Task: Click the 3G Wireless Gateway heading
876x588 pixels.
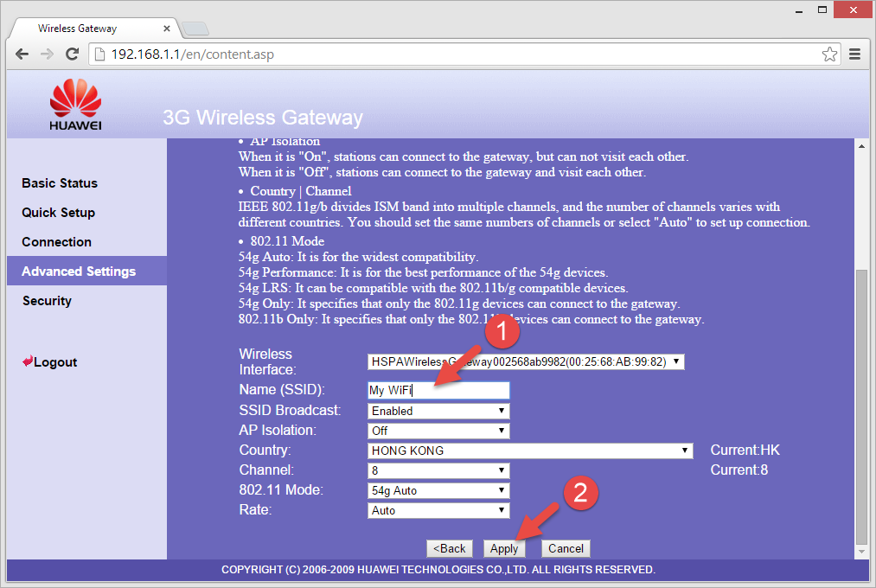Action: click(263, 118)
